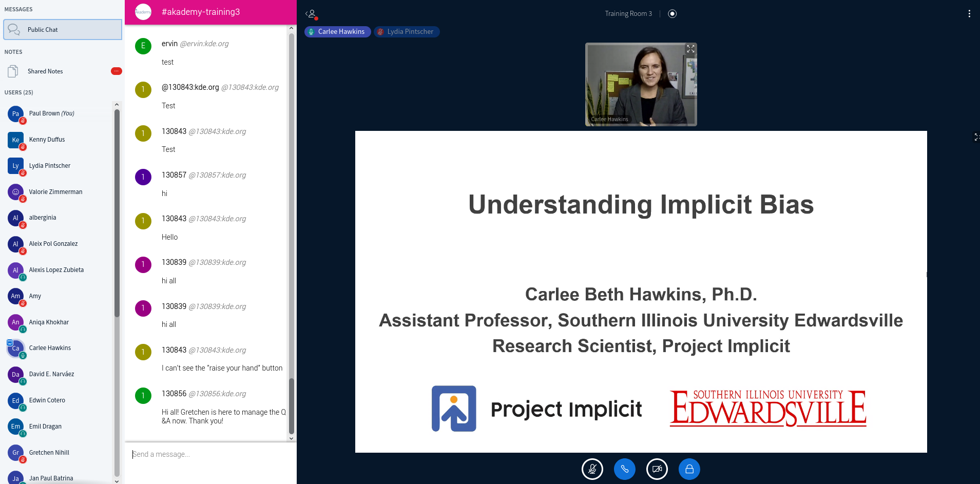Screen dimensions: 980x484
Task: Click the Shared Notes document icon
Action: point(13,71)
